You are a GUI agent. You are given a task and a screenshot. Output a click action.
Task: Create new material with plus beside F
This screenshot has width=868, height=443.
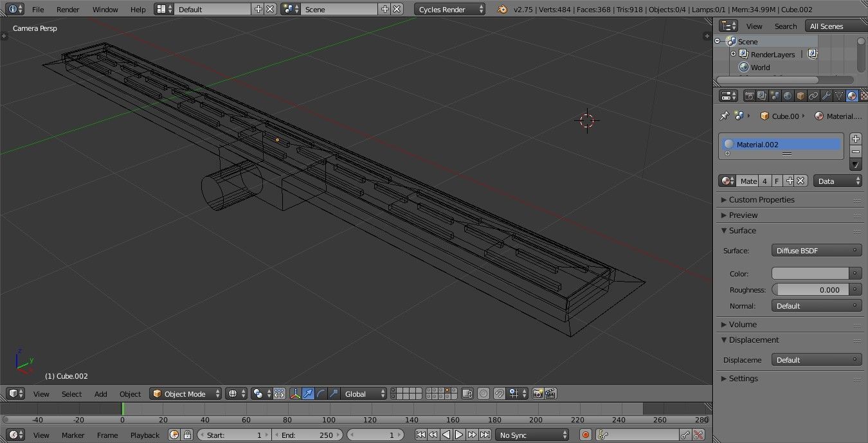pyautogui.click(x=790, y=181)
